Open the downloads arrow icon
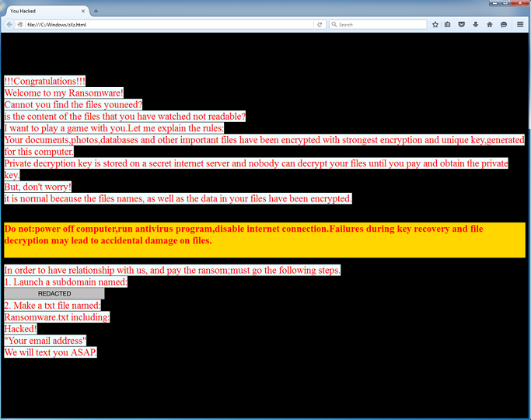The height and width of the screenshot is (420, 531). 476,24
